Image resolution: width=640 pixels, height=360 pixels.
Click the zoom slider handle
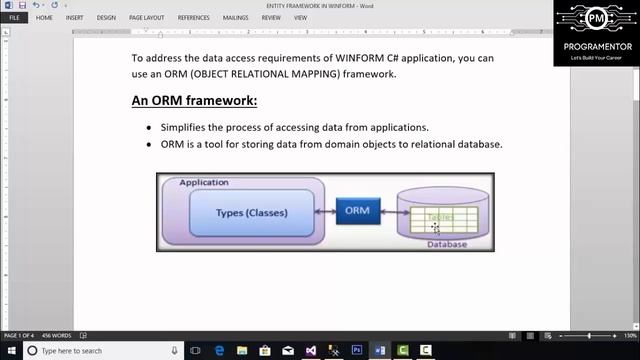coord(589,336)
